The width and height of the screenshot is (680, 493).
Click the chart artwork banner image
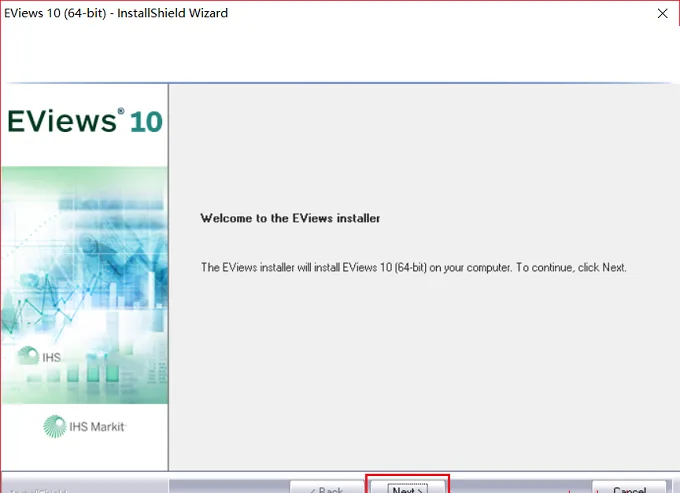point(85,285)
